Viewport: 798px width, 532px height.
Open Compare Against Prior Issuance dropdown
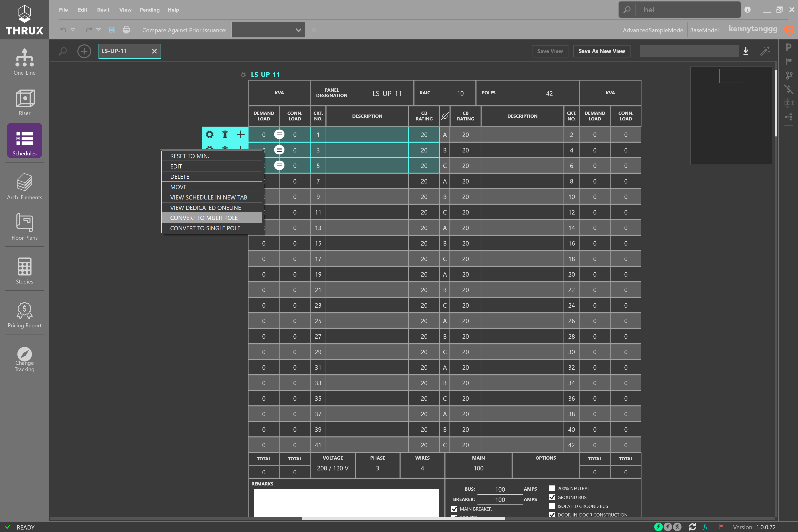coord(268,30)
